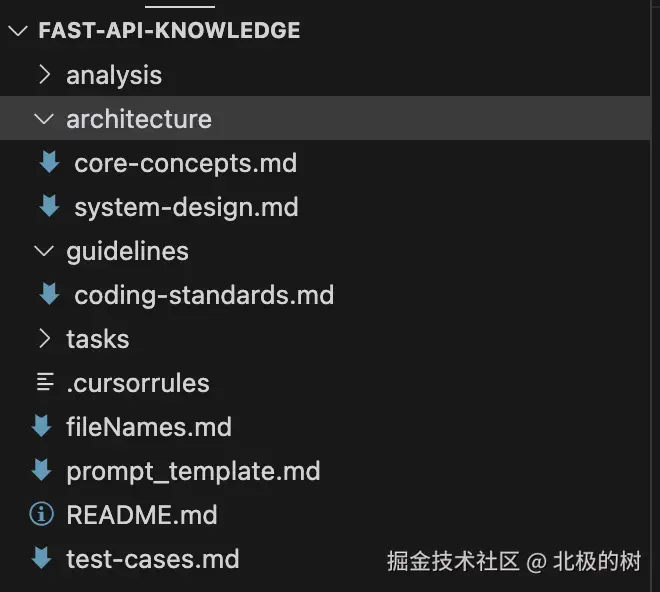Click the .cursorrules file lines icon
This screenshot has width=660, height=592.
pyautogui.click(x=43, y=383)
